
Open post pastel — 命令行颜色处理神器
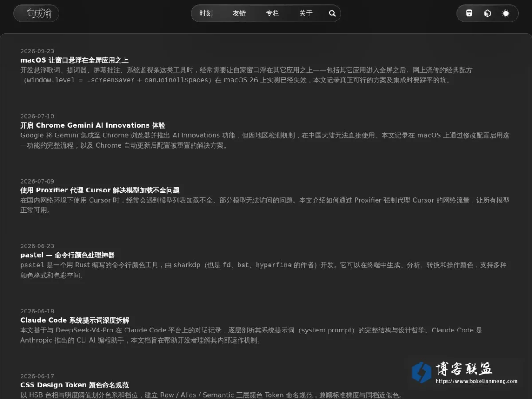point(67,255)
